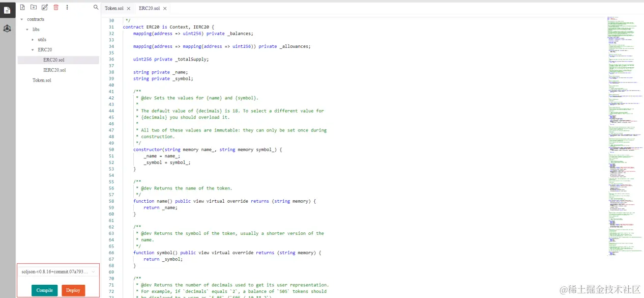The height and width of the screenshot is (298, 644).
Task: Click the '_balances' mapping declaration line
Action: pos(193,34)
